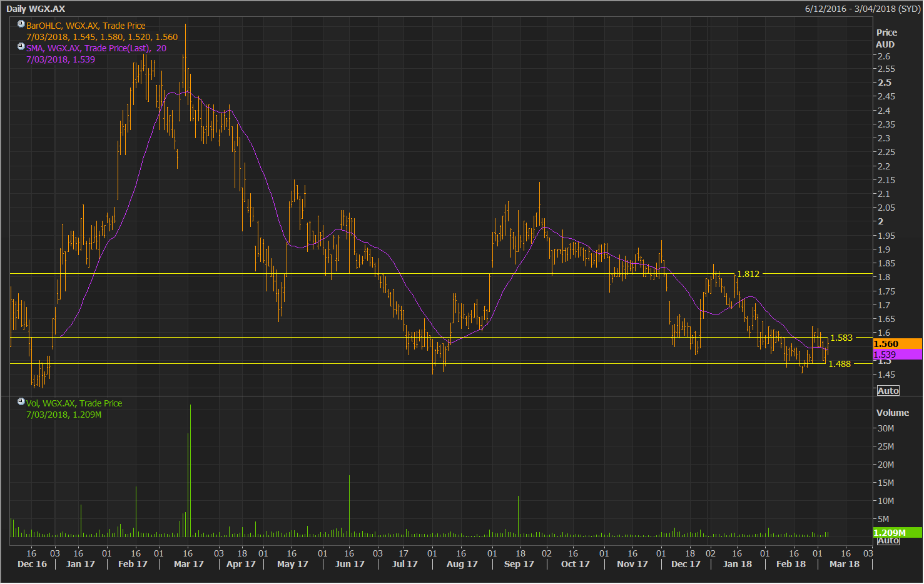924x584 pixels.
Task: Click the SMA series legend icon
Action: point(21,47)
